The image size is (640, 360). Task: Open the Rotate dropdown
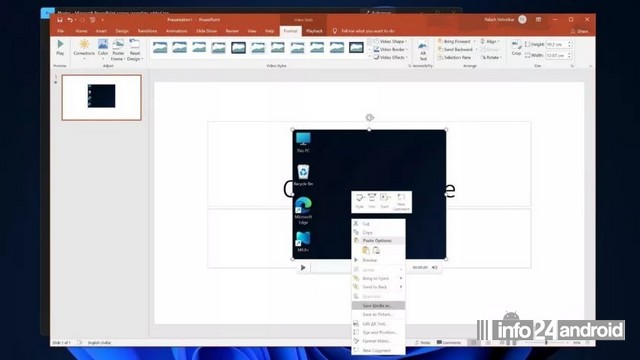(x=491, y=58)
